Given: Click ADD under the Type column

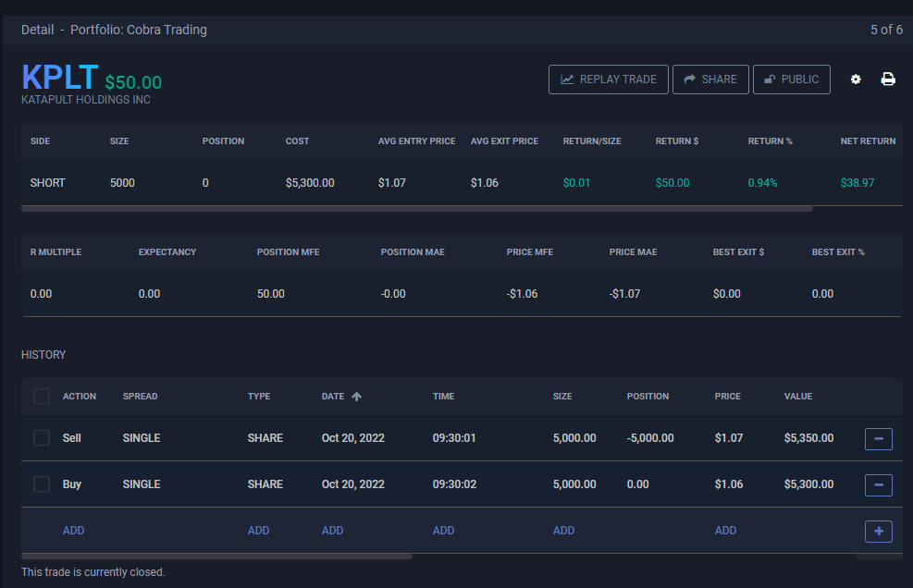Looking at the screenshot, I should [258, 531].
